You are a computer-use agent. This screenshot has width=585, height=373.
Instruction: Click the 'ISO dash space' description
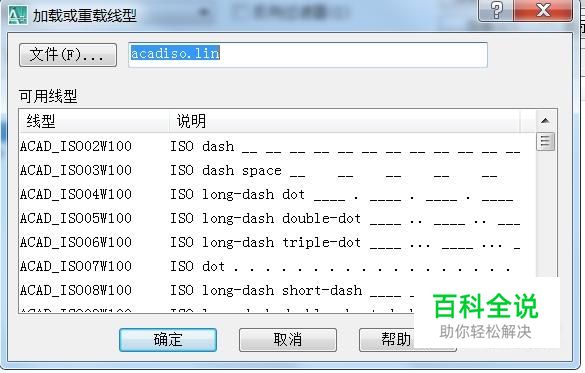(226, 170)
